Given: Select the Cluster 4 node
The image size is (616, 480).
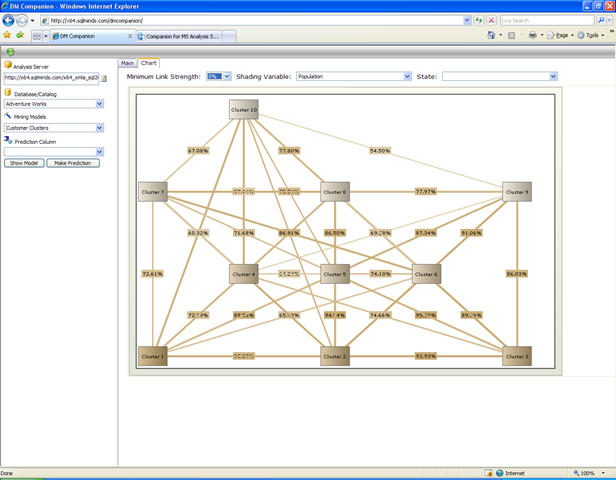Looking at the screenshot, I should [244, 274].
